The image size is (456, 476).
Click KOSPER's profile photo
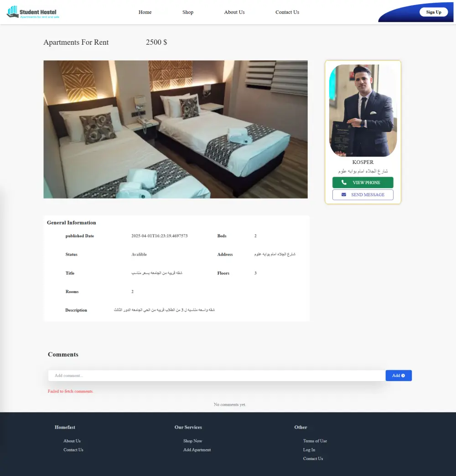[x=363, y=111]
